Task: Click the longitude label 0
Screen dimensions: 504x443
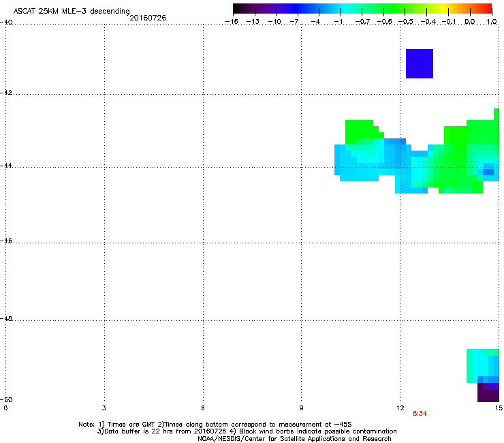Action: point(5,408)
